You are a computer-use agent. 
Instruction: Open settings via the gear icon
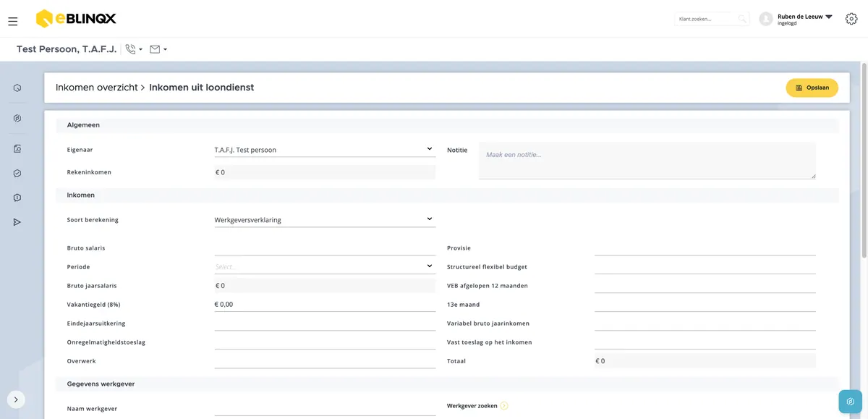click(x=851, y=19)
